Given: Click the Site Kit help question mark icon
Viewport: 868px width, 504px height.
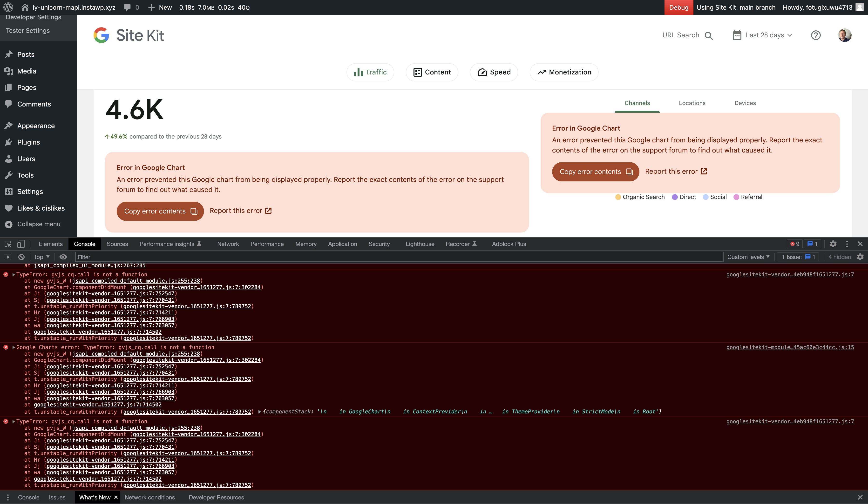Looking at the screenshot, I should [816, 35].
